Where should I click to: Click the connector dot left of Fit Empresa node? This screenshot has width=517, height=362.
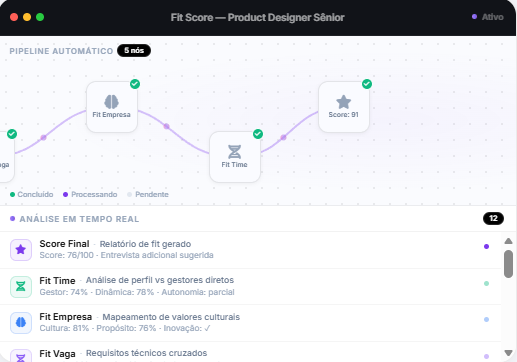pyautogui.click(x=43, y=137)
